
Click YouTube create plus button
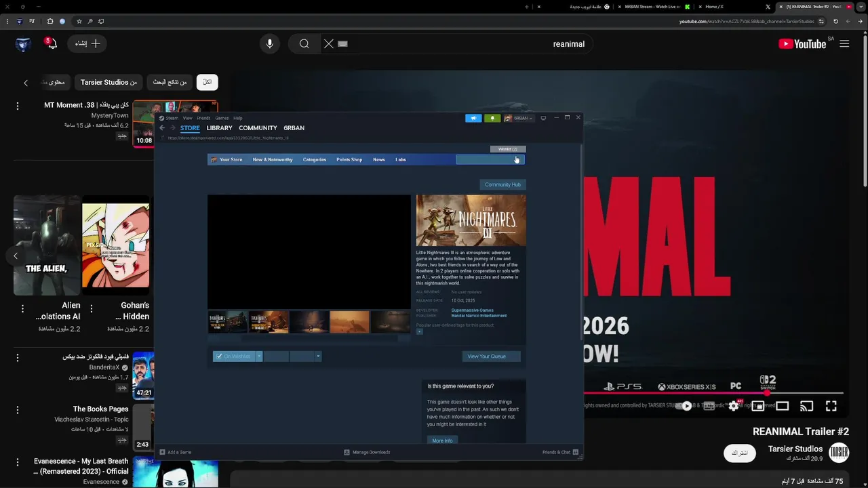pos(87,43)
